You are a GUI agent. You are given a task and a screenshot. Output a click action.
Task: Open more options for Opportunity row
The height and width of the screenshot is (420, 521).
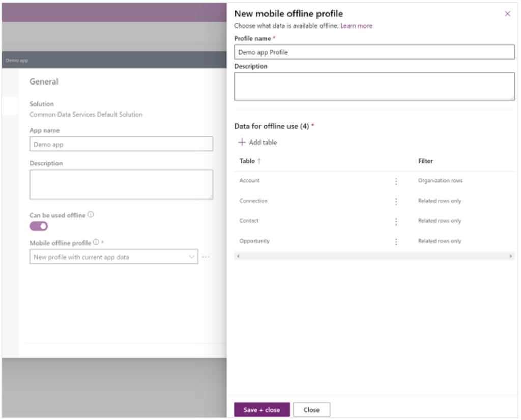[396, 242]
